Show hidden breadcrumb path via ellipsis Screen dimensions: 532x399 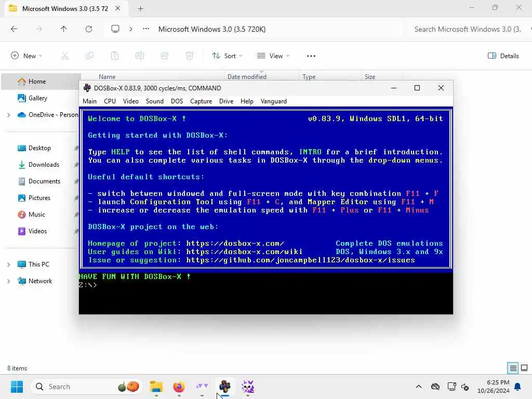[x=146, y=29]
